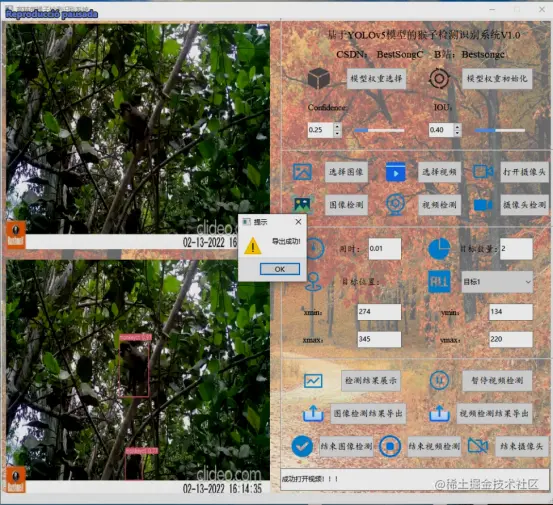Decrease the IOU spinbox value
The height and width of the screenshot is (505, 553).
click(457, 134)
